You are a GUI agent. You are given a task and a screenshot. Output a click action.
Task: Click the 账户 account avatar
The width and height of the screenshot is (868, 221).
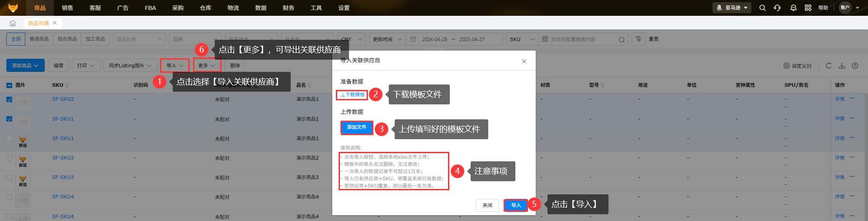click(845, 8)
